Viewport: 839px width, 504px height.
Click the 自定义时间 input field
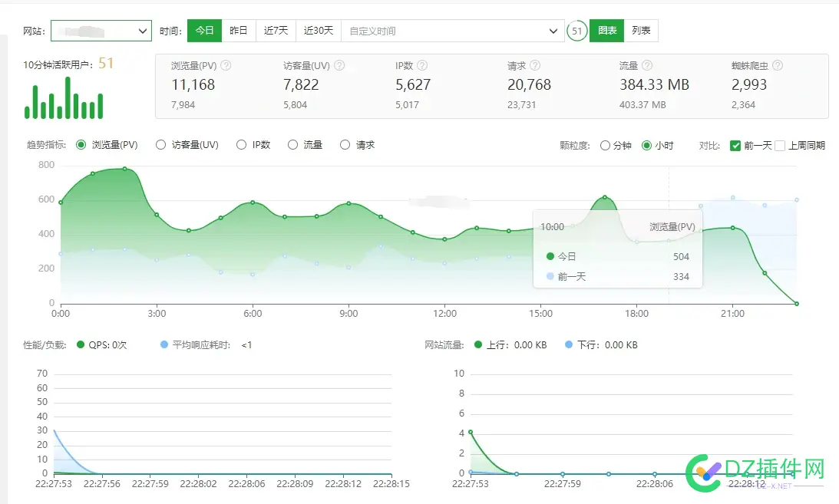453,31
